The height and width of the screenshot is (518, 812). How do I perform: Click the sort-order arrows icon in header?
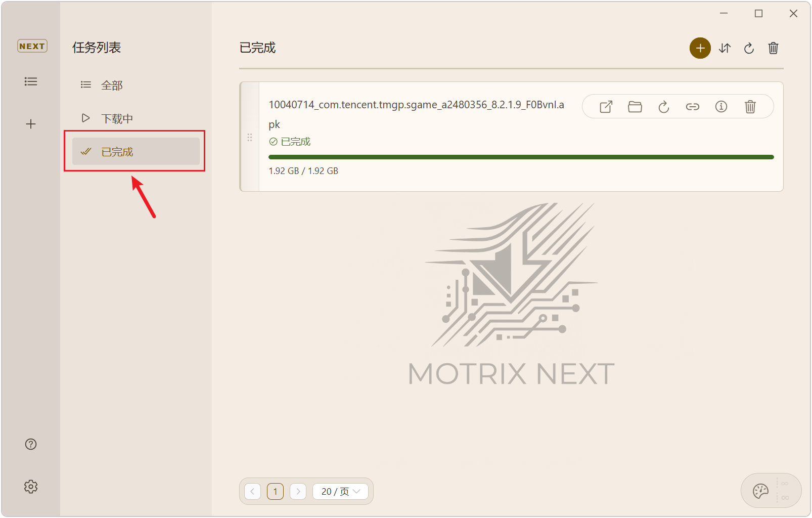click(725, 48)
